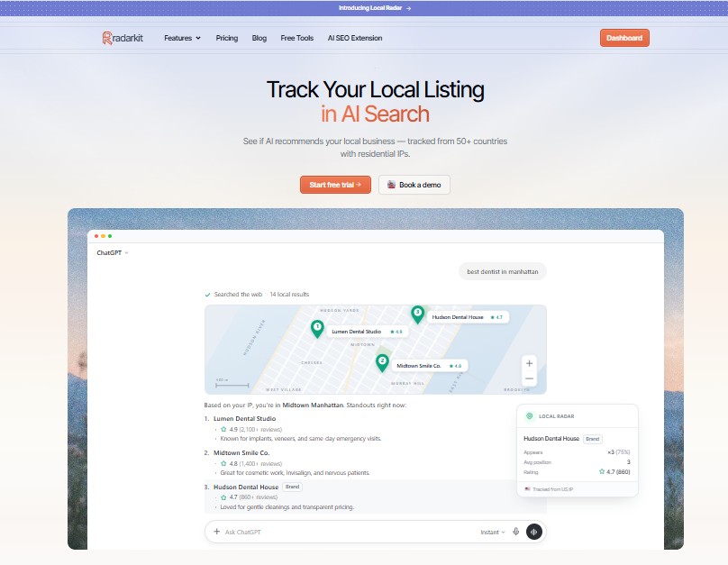Go to the Blog

(259, 38)
